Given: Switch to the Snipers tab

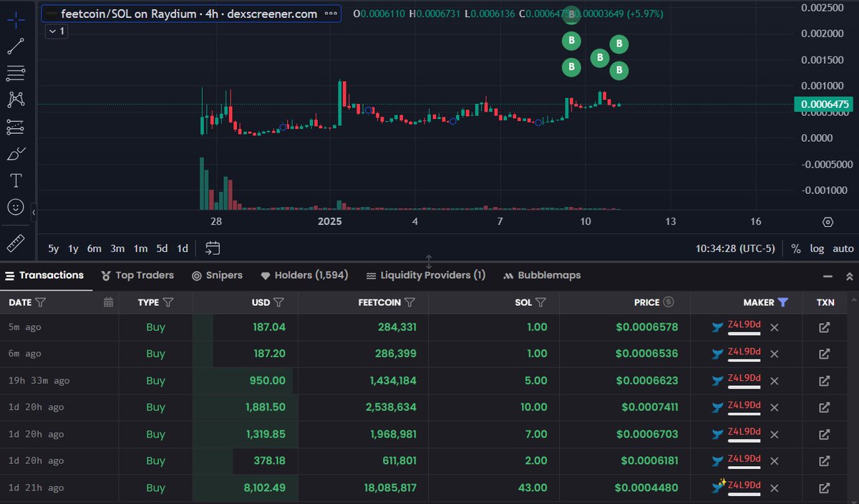Looking at the screenshot, I should [x=217, y=276].
